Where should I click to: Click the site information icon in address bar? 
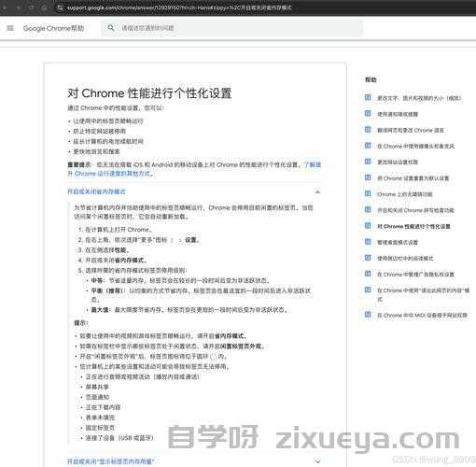click(60, 7)
